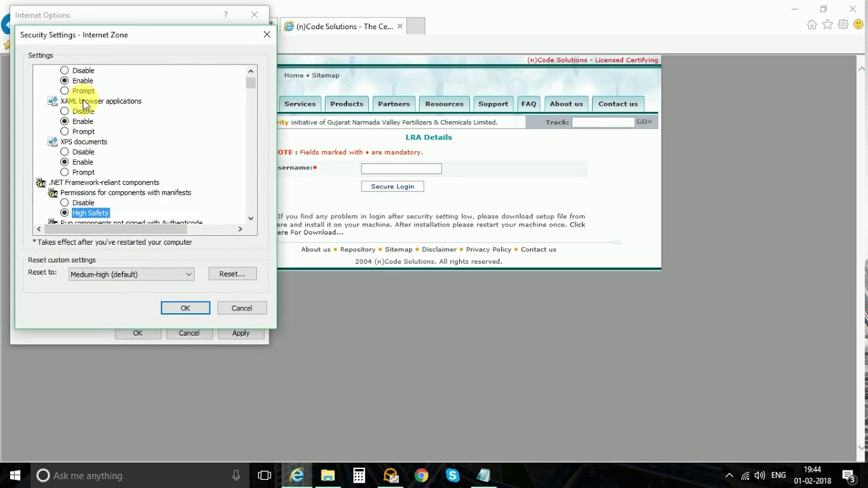Open the FAQ menu tab
The image size is (868, 488).
pyautogui.click(x=529, y=104)
